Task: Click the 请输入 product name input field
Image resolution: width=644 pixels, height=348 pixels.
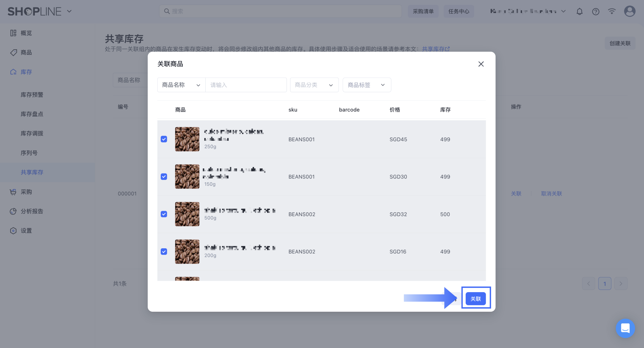Action: point(246,85)
